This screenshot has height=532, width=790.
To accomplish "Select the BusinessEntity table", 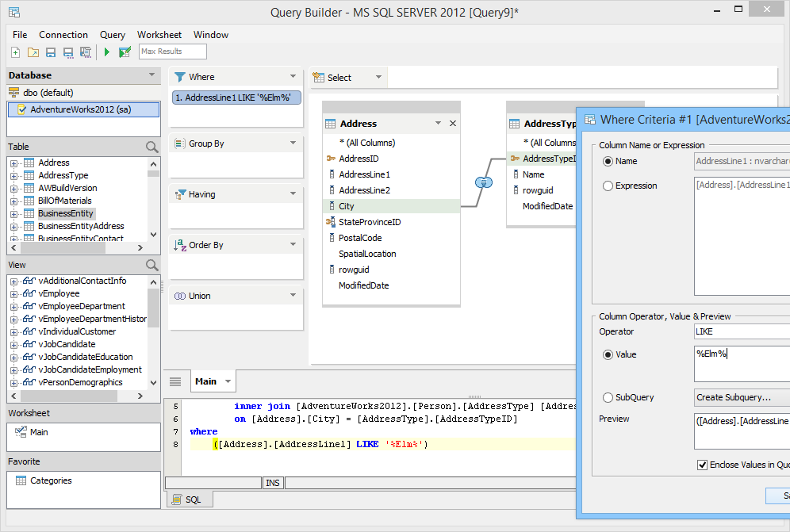I will [66, 213].
